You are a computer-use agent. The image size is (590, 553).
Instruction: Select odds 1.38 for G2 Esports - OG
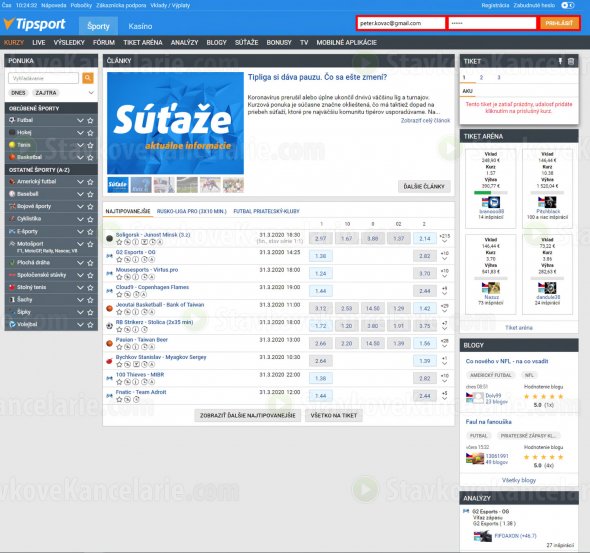click(x=321, y=256)
